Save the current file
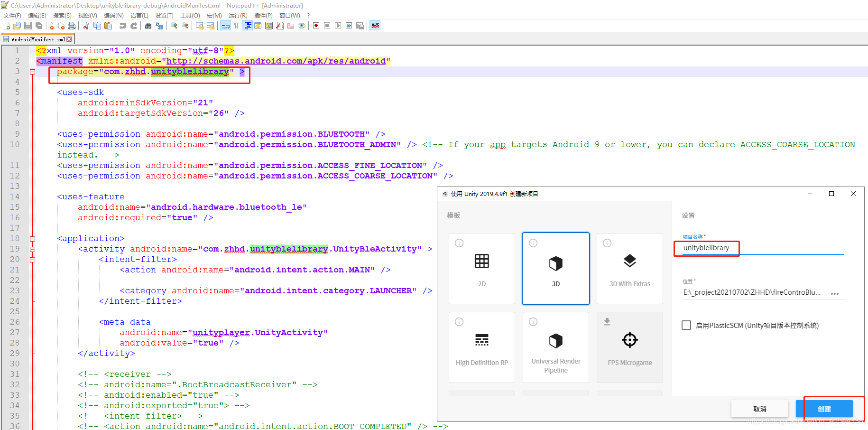This screenshot has height=430, width=868. tap(27, 25)
